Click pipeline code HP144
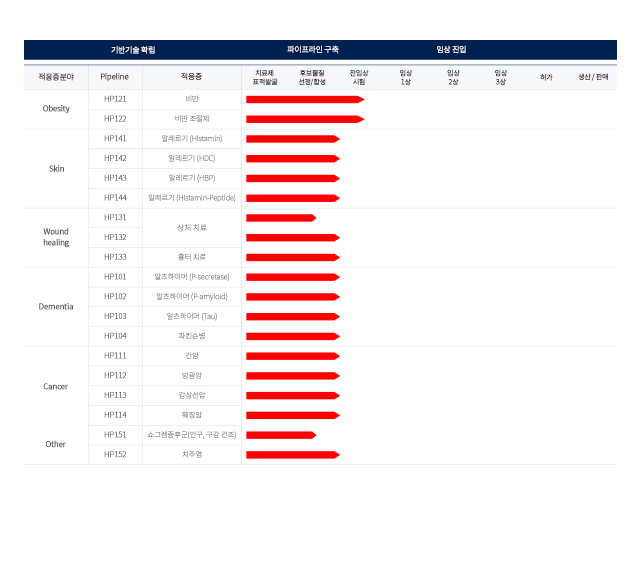The image size is (640, 565). [115, 198]
